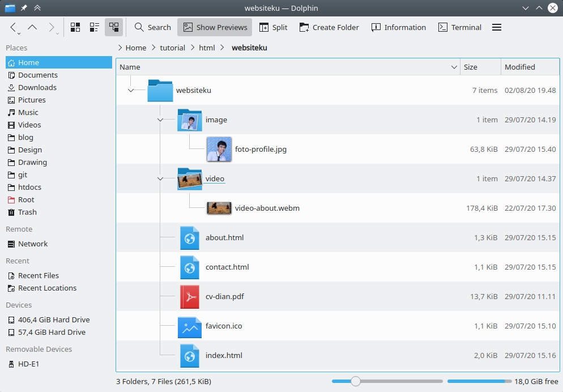Go back with the navigation arrow
The height and width of the screenshot is (392, 563).
[12, 27]
